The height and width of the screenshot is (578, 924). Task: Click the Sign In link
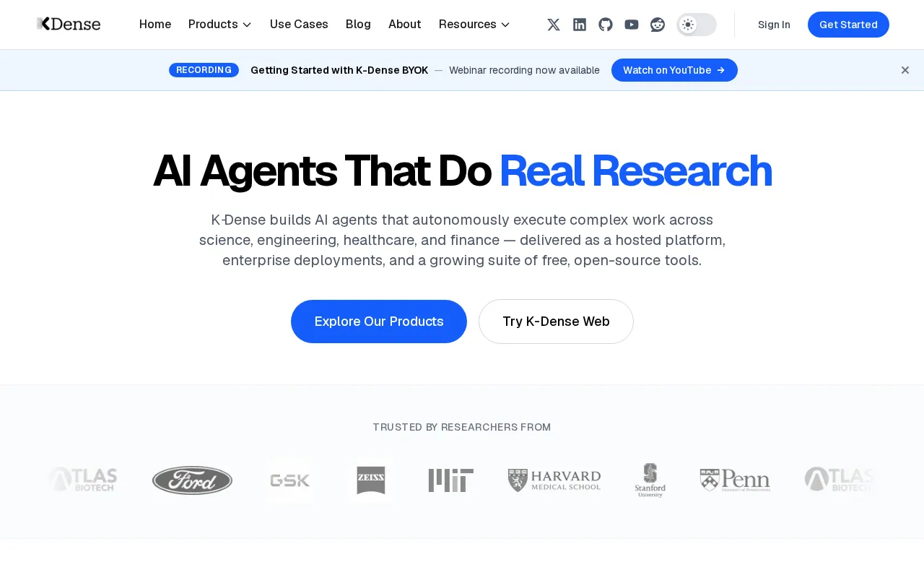pyautogui.click(x=774, y=25)
